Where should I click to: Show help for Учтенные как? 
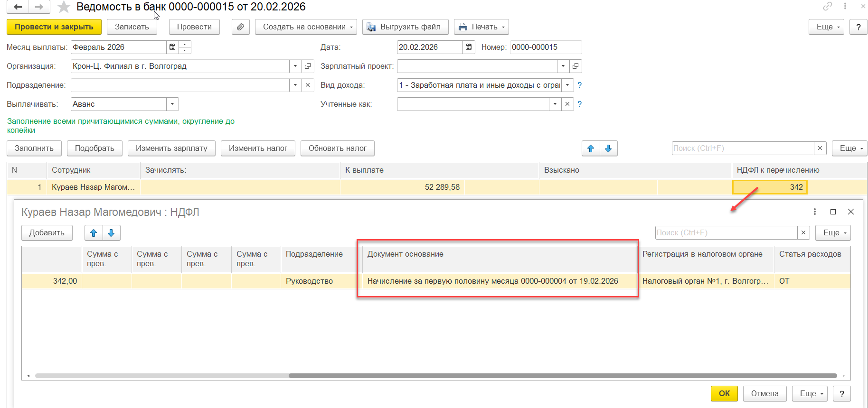click(579, 104)
